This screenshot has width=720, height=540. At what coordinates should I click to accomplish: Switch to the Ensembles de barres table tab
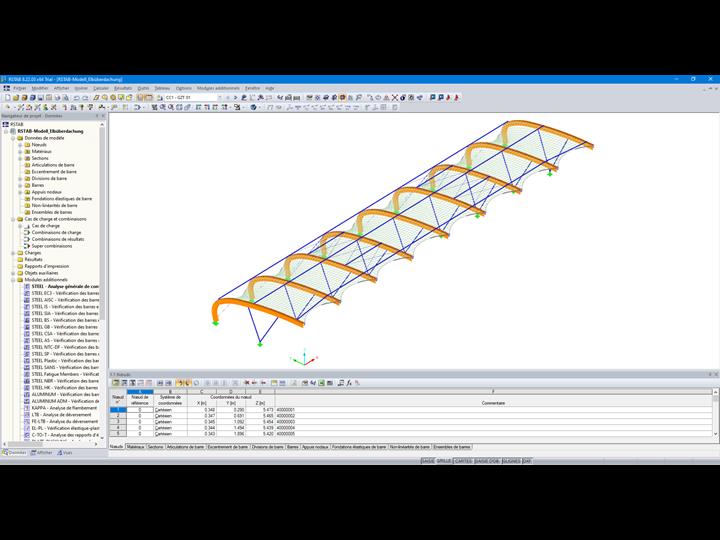(452, 447)
